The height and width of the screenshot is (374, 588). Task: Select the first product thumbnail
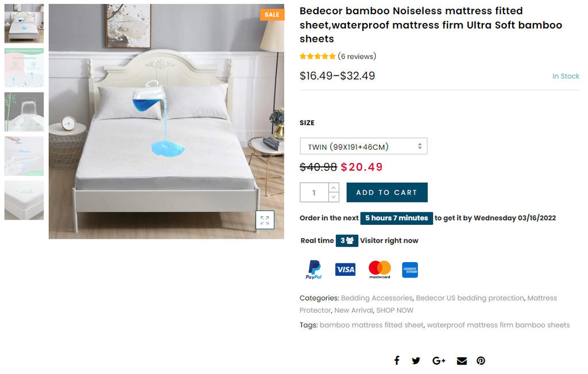(24, 24)
